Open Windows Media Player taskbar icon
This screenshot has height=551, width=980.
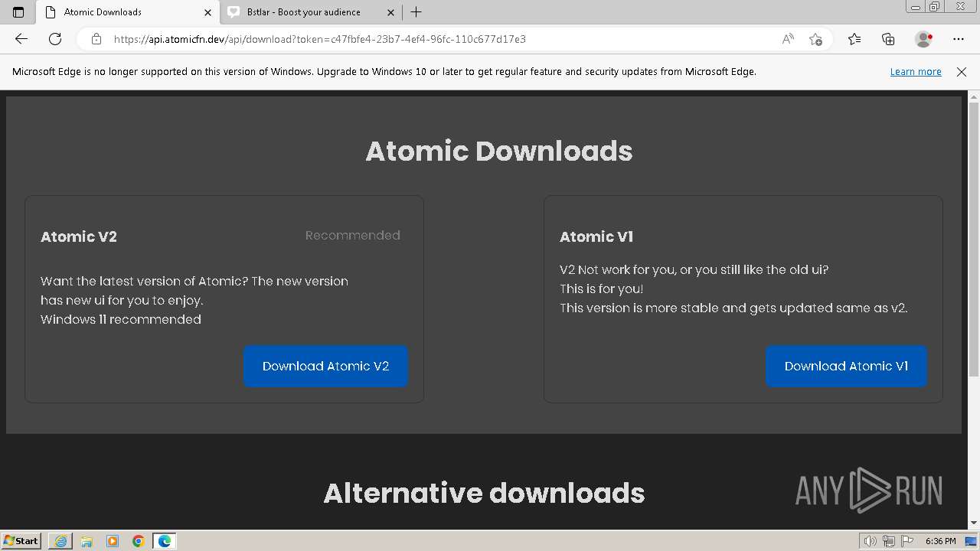point(113,541)
